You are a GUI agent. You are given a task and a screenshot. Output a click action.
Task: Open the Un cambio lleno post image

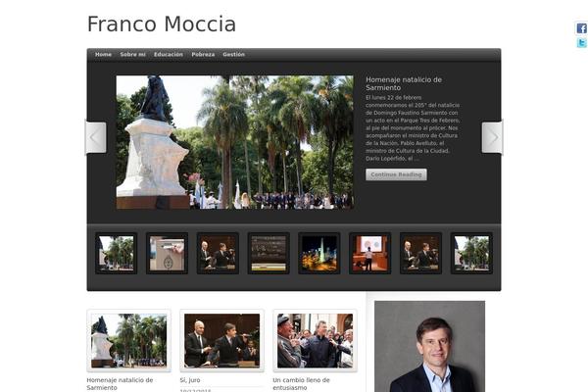(x=315, y=341)
